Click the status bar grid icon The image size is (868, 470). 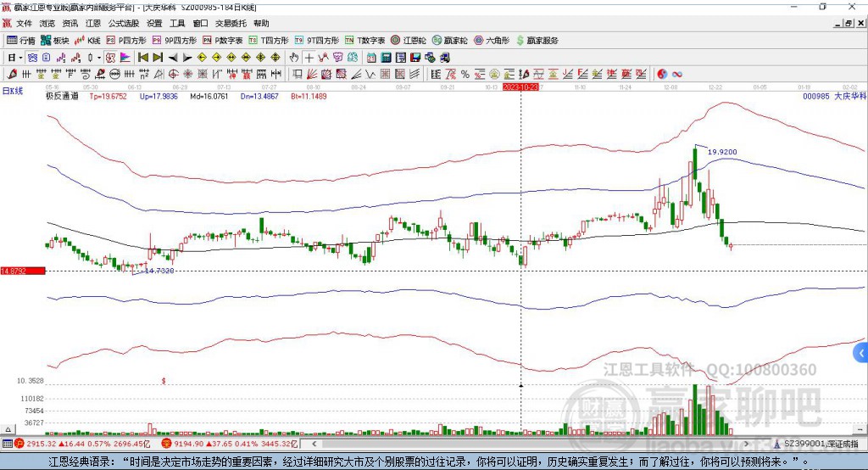[7, 444]
